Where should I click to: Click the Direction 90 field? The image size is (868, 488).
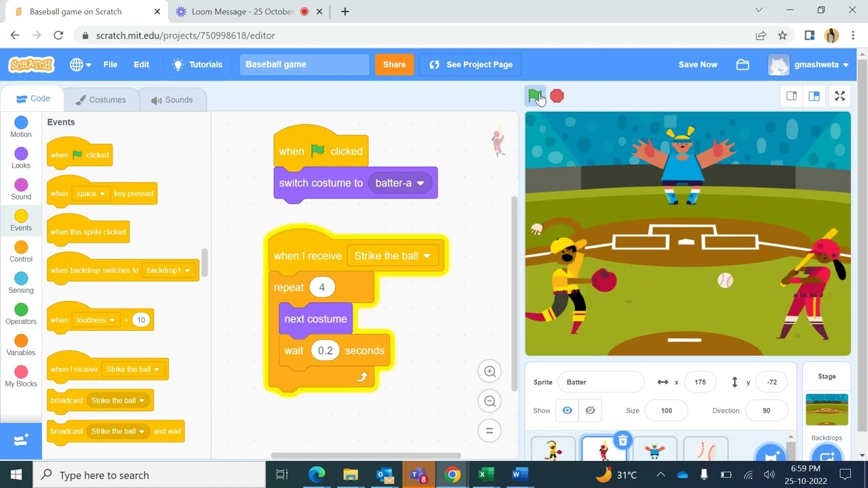point(766,411)
